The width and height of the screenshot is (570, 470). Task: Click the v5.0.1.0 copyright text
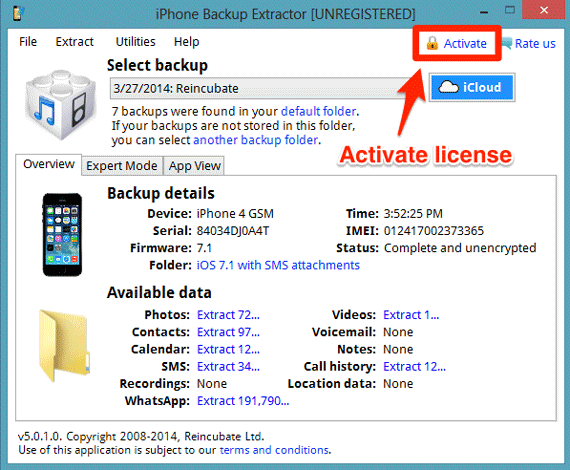coord(141,436)
